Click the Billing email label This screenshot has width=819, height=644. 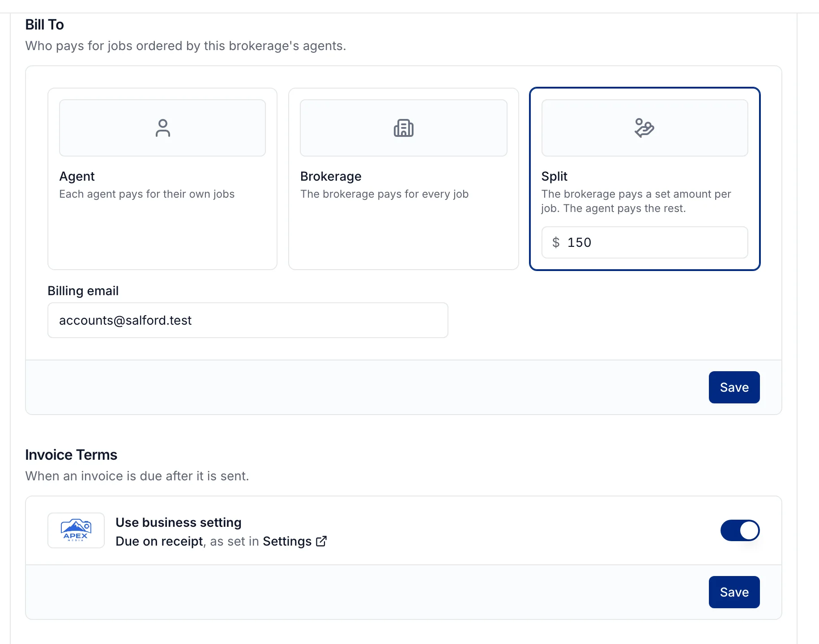[x=83, y=291]
